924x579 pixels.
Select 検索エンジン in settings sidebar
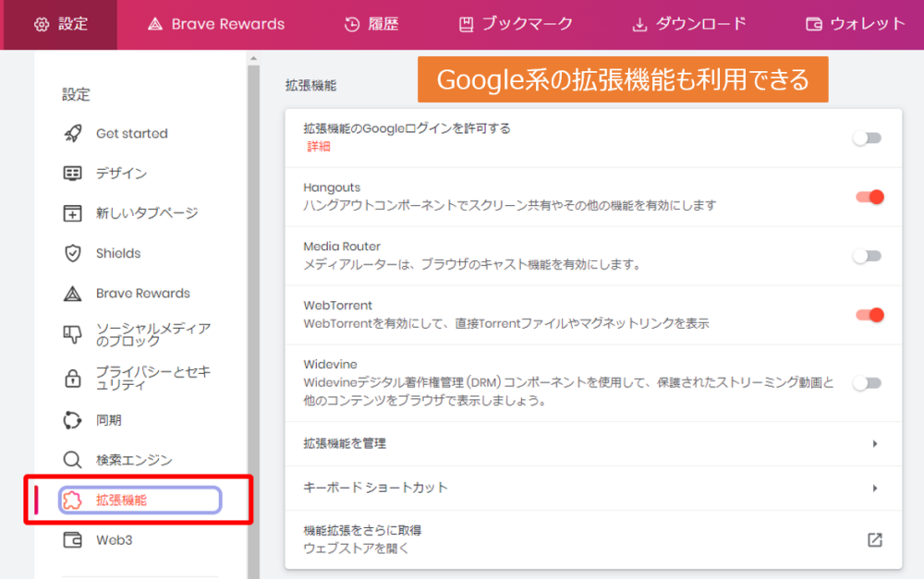click(134, 460)
